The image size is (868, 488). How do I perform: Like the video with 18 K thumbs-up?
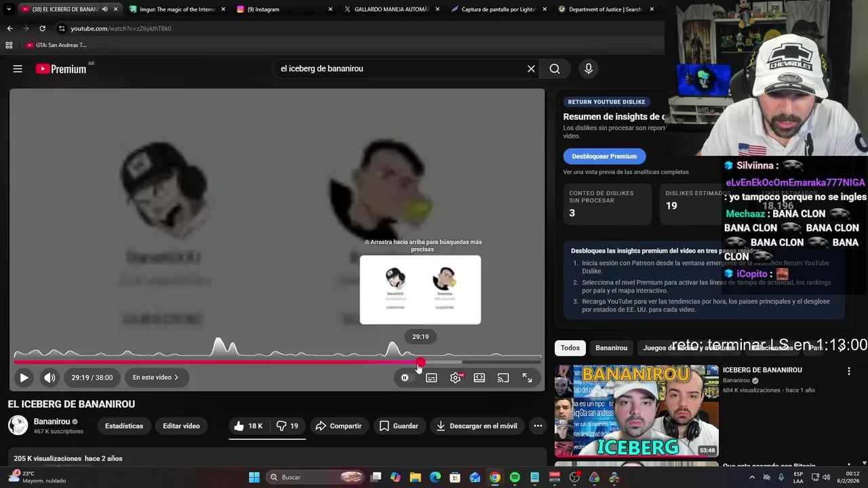click(248, 426)
